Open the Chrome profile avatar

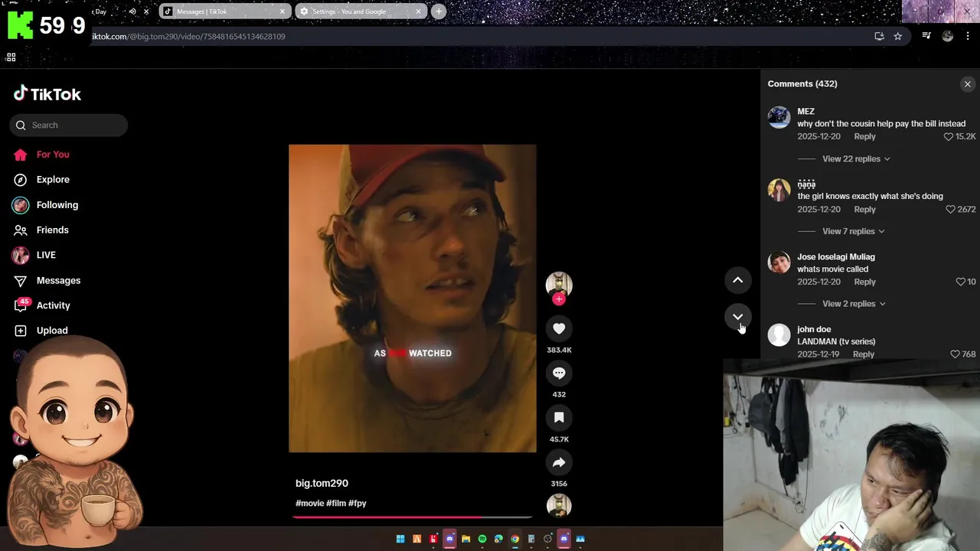click(x=948, y=36)
